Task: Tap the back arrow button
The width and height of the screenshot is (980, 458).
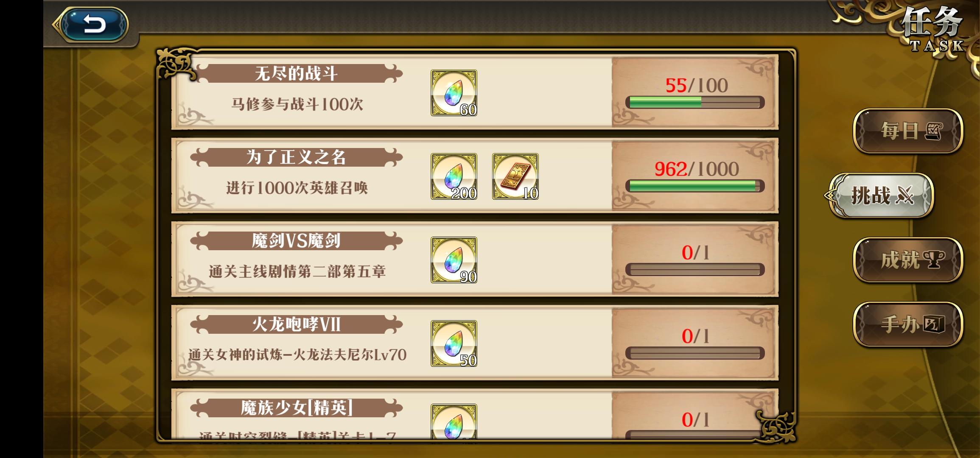Action: 94,24
